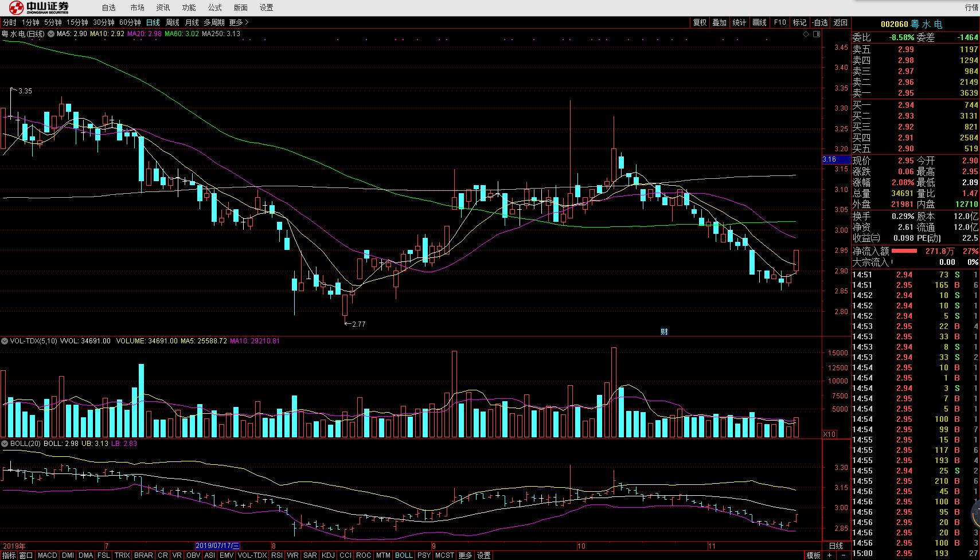The height and width of the screenshot is (560, 980).
Task: Switch indicator to VR
Action: [x=177, y=555]
